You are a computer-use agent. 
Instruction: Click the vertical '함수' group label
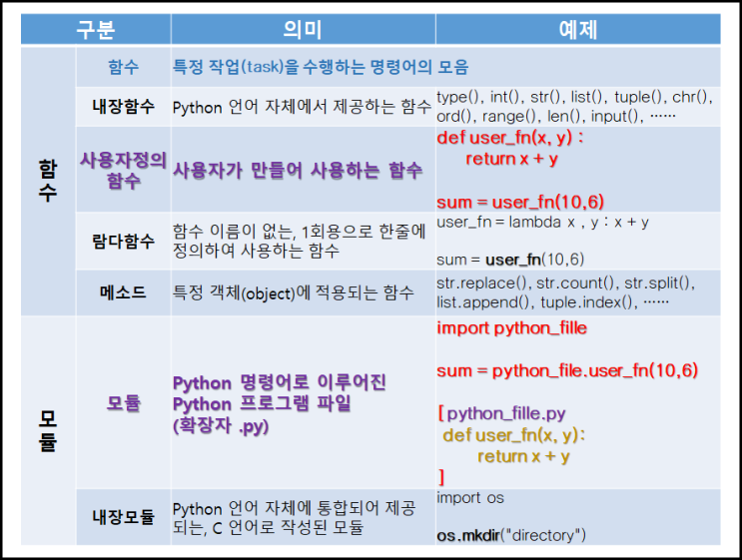point(48,181)
